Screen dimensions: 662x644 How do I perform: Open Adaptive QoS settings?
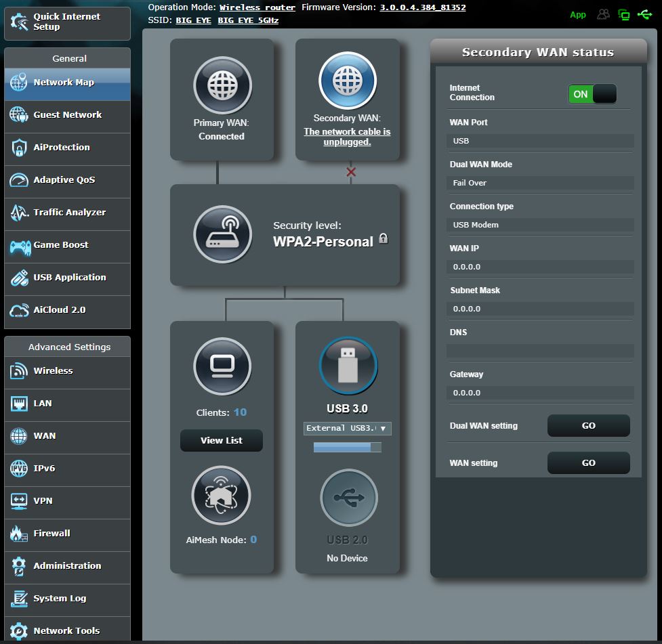(x=67, y=181)
